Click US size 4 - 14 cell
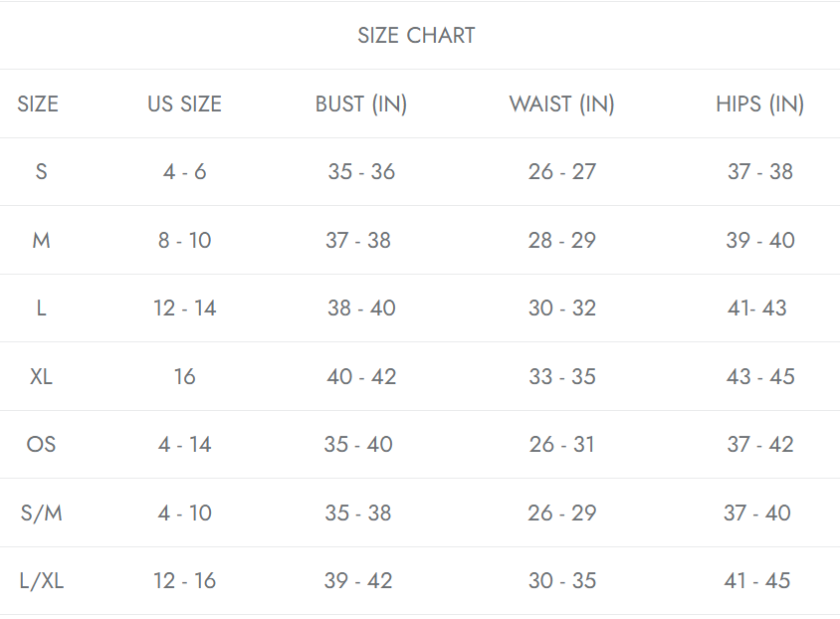 (x=184, y=444)
